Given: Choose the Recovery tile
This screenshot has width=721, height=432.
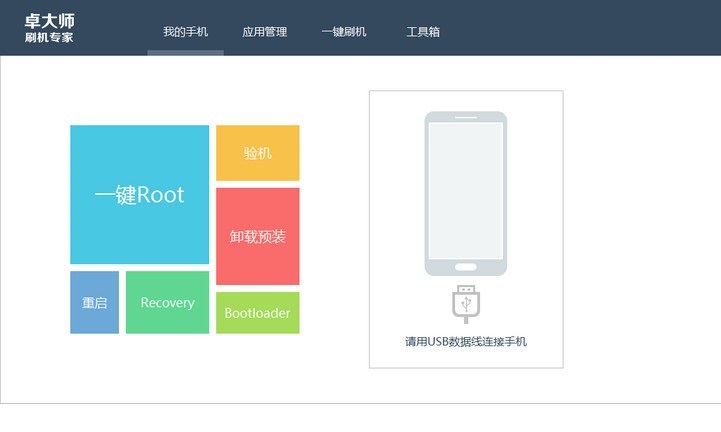Looking at the screenshot, I should (x=167, y=302).
